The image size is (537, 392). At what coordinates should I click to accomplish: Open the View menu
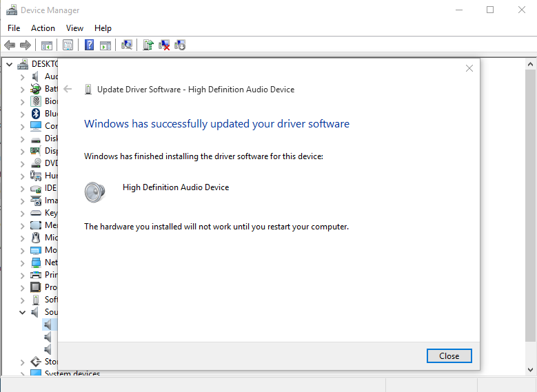pyautogui.click(x=74, y=28)
